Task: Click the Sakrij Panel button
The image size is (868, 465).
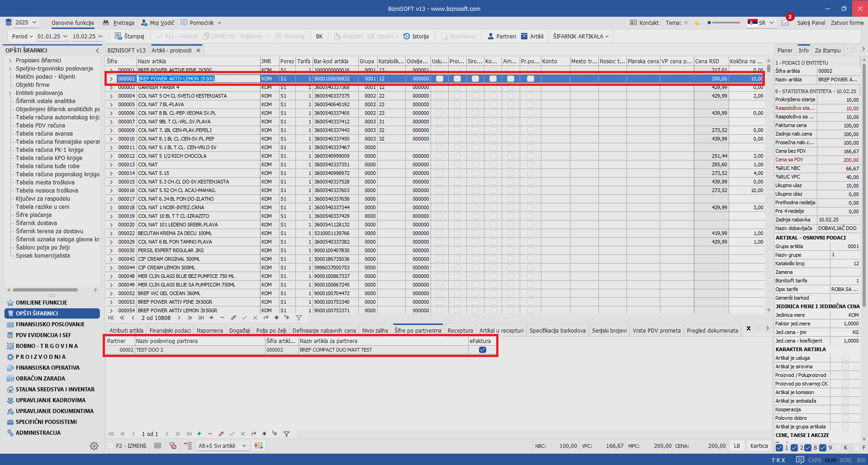Action: (x=811, y=23)
